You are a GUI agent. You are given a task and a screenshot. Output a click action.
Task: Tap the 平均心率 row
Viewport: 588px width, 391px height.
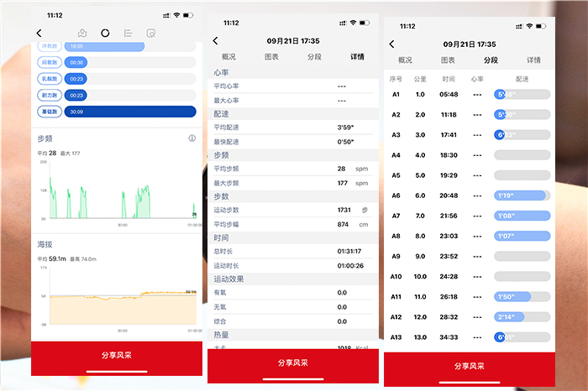pyautogui.click(x=293, y=86)
